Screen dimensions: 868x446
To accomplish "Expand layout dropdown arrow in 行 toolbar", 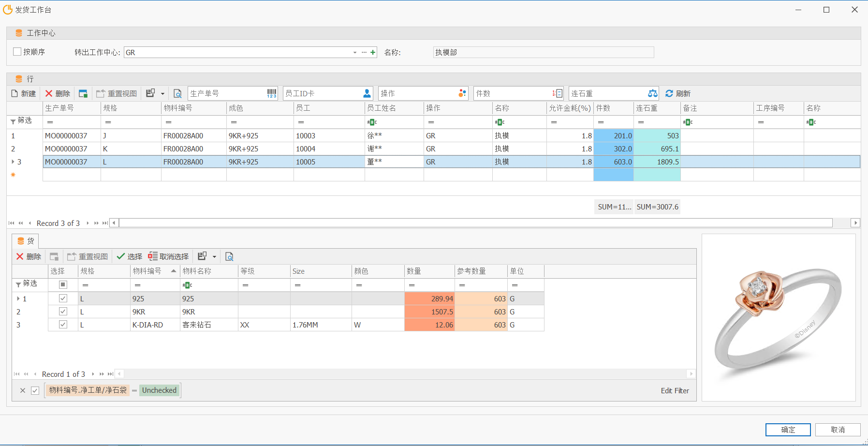I will (162, 93).
